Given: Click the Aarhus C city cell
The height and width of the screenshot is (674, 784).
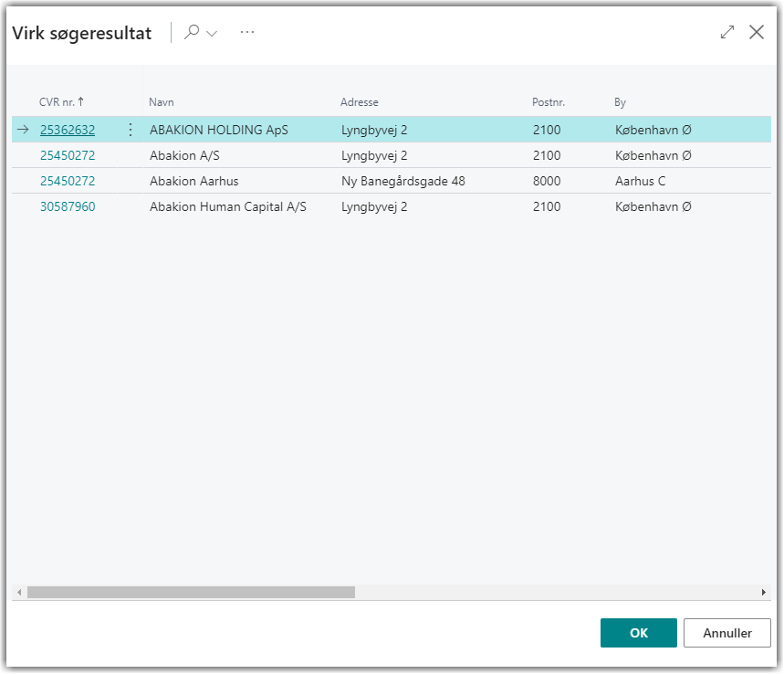Looking at the screenshot, I should [640, 181].
